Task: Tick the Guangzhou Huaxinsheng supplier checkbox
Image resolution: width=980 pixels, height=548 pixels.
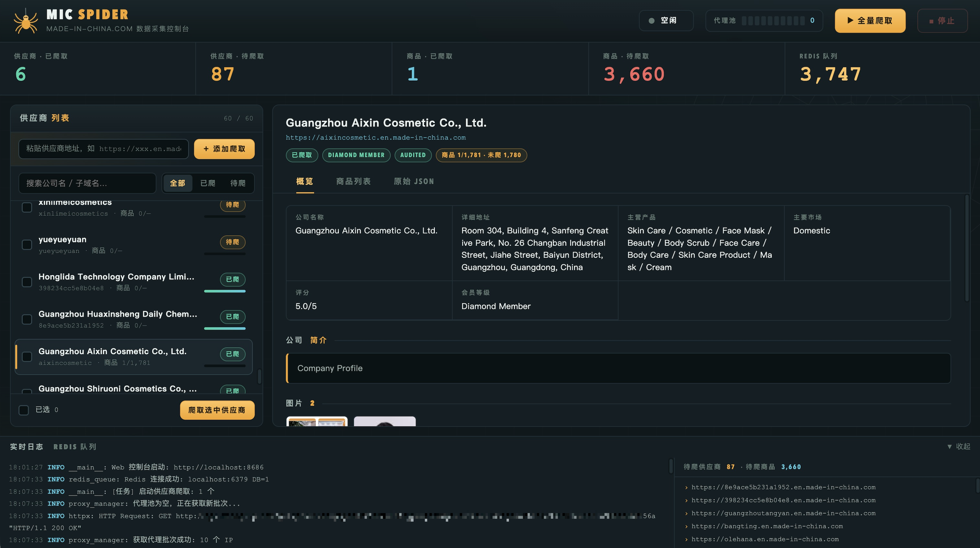Action: 27,319
